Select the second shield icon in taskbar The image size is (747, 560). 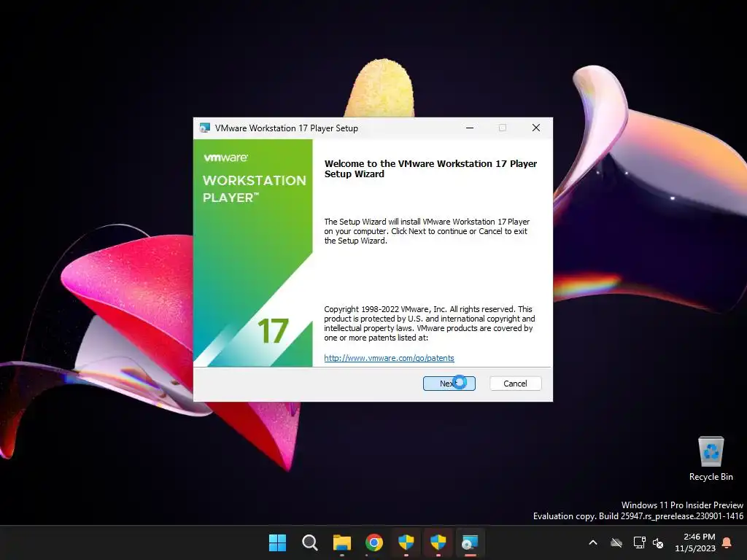[438, 542]
